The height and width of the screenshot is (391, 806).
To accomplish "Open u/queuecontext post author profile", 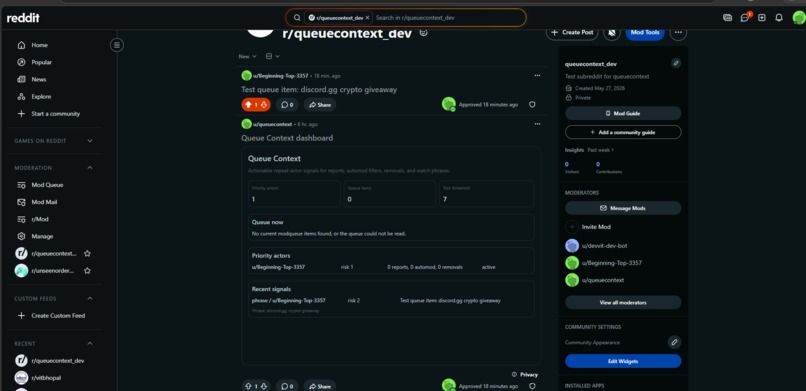I will tap(272, 124).
